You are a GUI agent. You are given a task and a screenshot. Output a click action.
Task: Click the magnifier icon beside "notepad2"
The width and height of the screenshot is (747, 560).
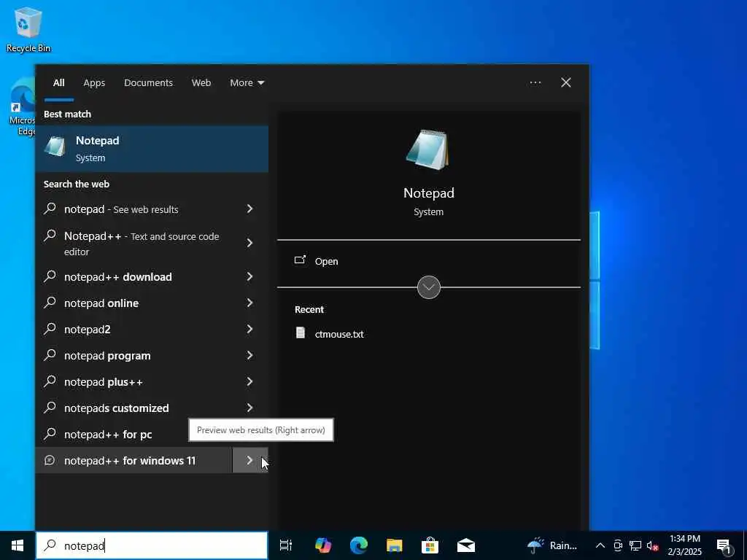tap(50, 328)
